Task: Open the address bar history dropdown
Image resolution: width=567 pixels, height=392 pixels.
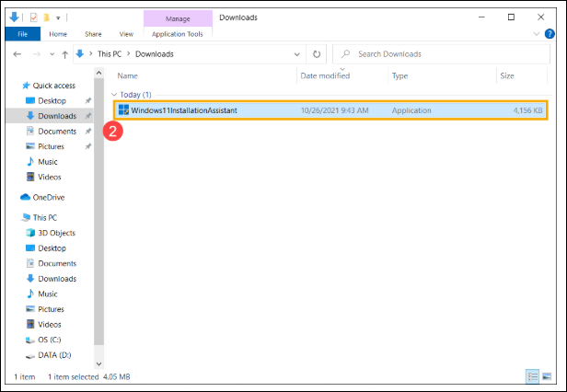Action: click(297, 54)
